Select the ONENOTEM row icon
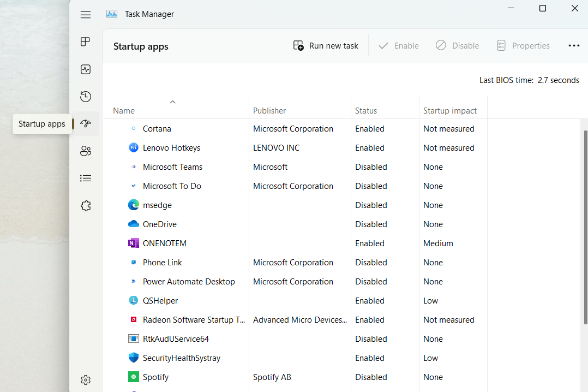The height and width of the screenshot is (392, 588). [134, 243]
